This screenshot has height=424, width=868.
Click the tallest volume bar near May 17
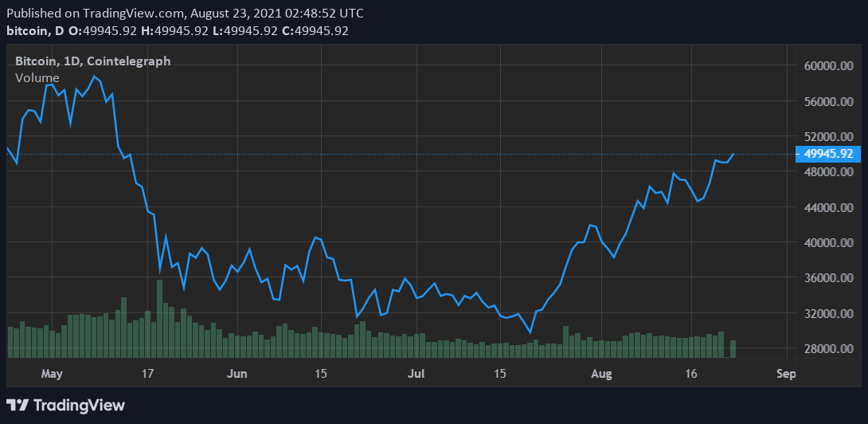159,319
